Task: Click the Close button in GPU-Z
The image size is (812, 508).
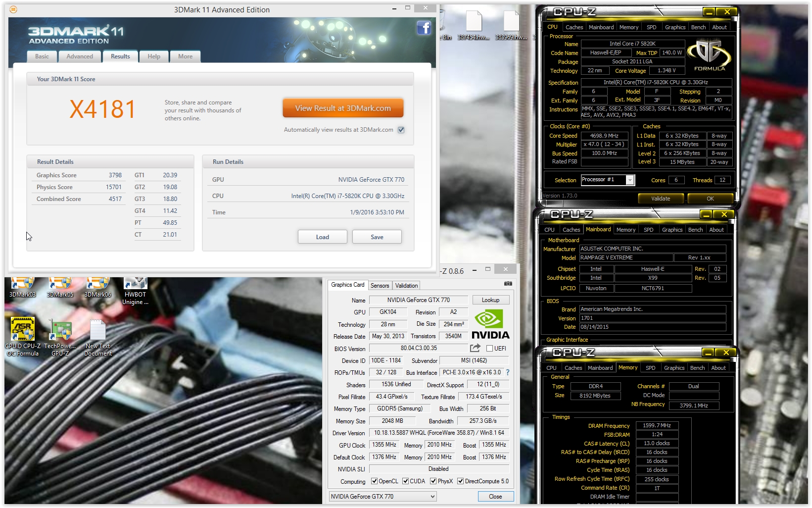Action: tap(495, 497)
